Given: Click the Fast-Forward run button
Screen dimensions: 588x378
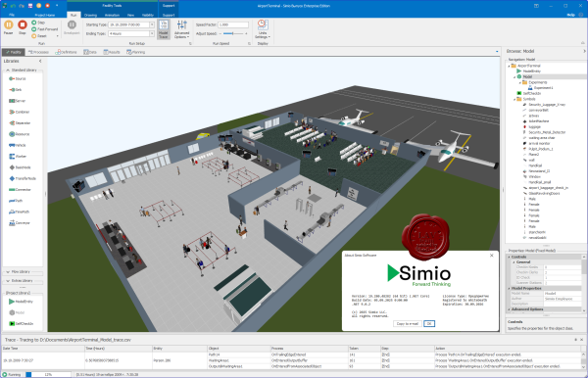Looking at the screenshot, I should tap(45, 29).
